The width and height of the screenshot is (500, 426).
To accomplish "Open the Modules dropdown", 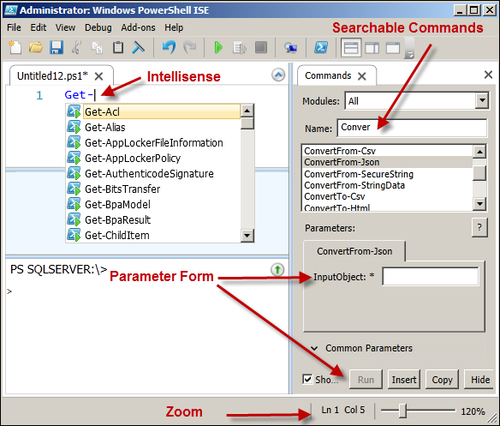I will point(482,100).
